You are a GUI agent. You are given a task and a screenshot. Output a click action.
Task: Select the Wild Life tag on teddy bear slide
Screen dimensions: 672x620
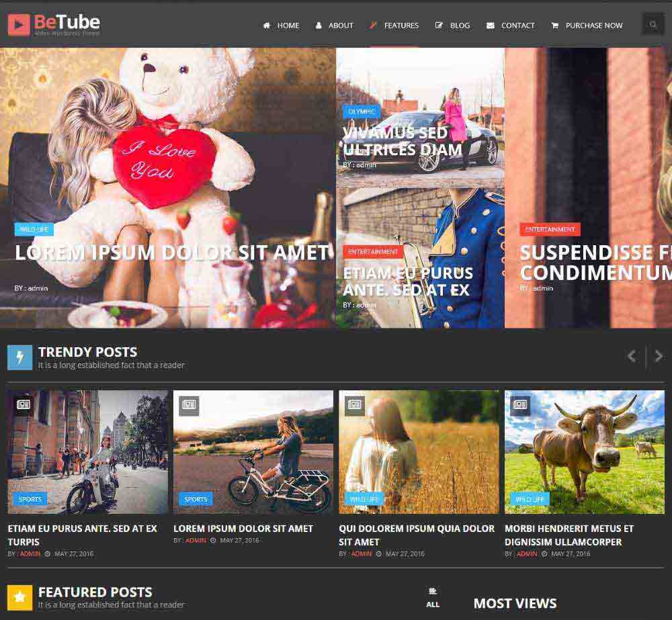34,229
